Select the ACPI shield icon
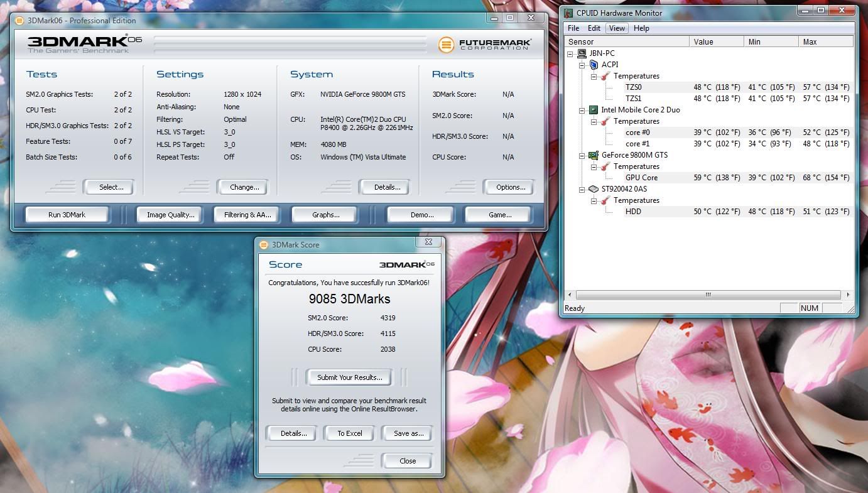This screenshot has width=868, height=493. pos(594,65)
